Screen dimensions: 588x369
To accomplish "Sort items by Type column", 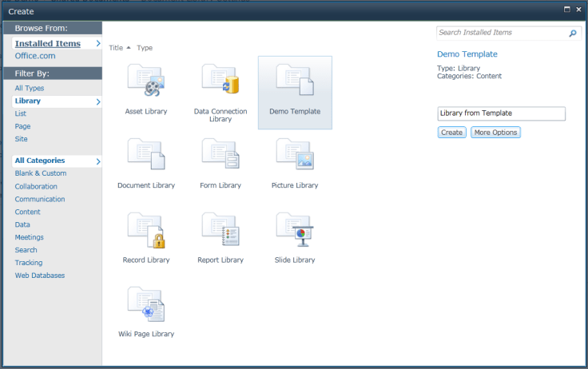I will (x=145, y=48).
